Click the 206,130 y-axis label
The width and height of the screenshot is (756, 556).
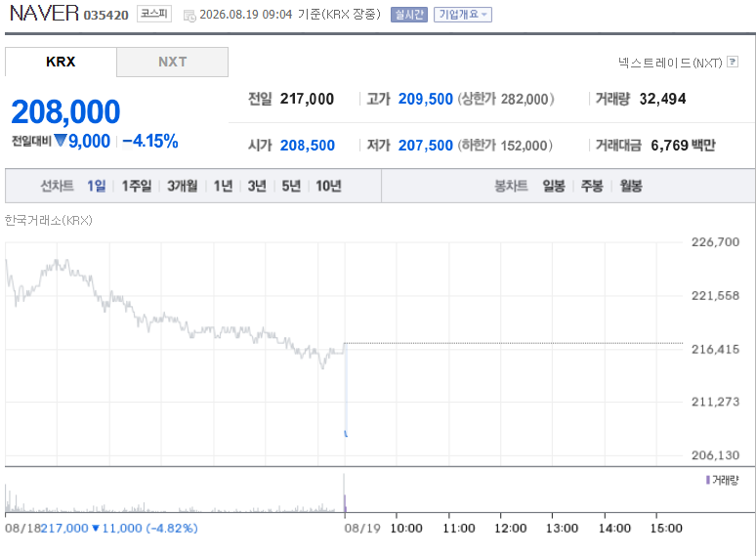(716, 455)
